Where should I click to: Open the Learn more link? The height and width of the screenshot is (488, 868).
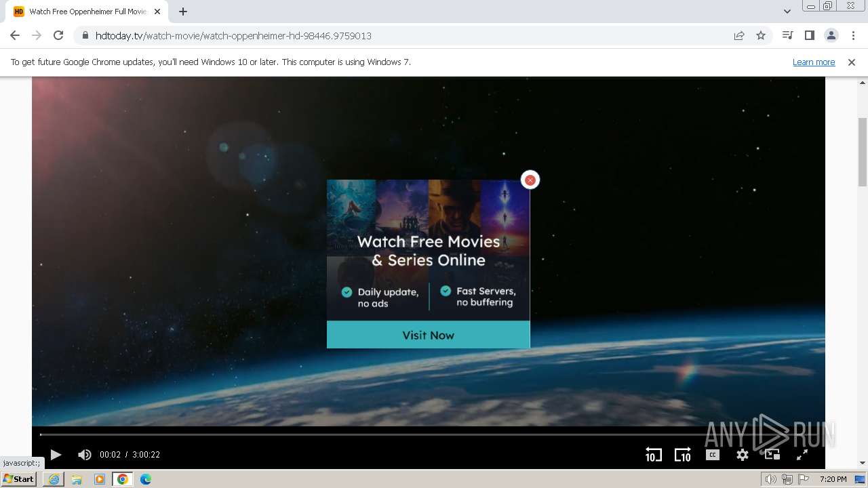pos(814,62)
